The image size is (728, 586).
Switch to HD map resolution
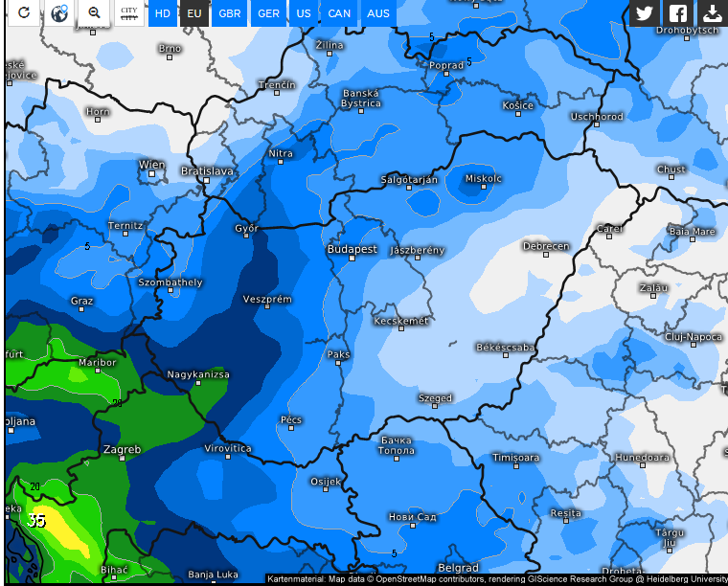pyautogui.click(x=163, y=13)
